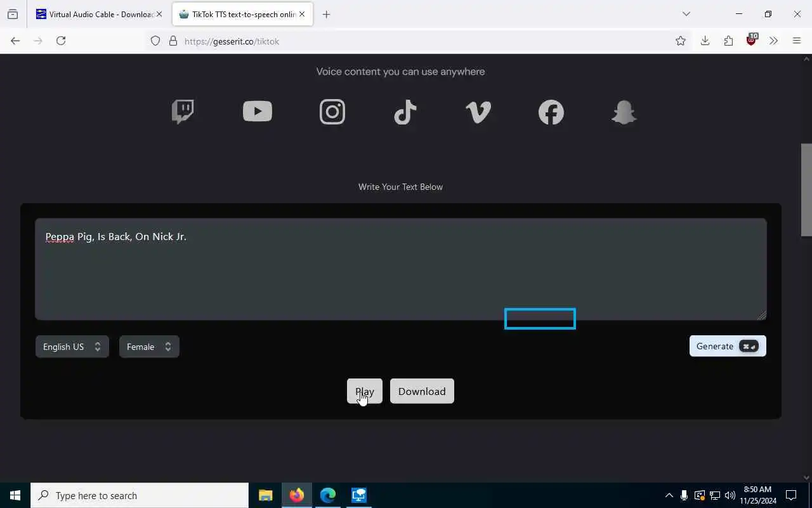Click the Generate button

728,346
